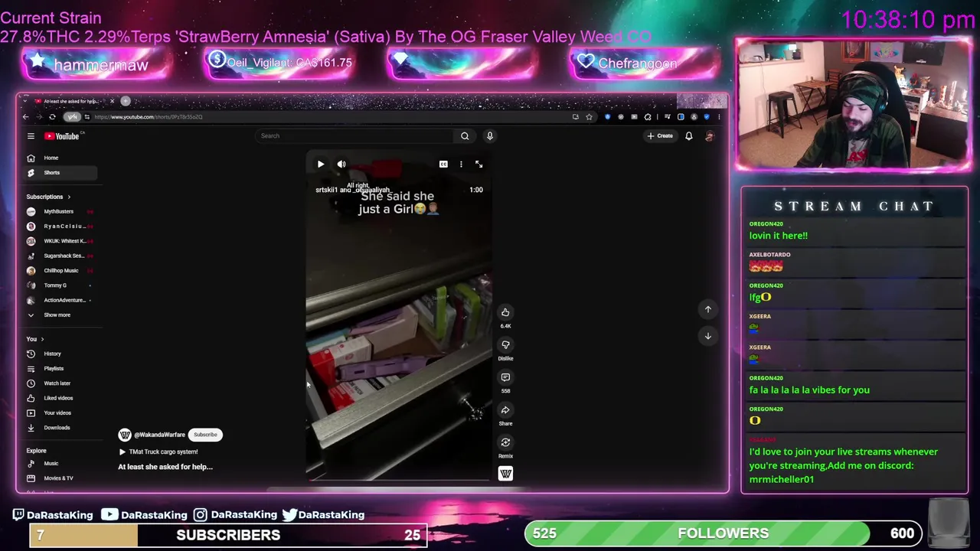Open the Short's three-dot more menu
Screen dimensions: 980x551
(x=461, y=165)
